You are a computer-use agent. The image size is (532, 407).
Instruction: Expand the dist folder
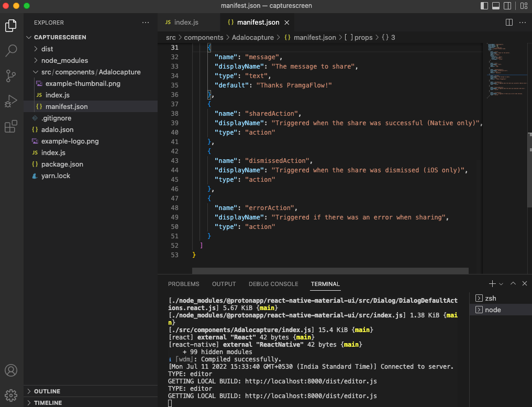(x=47, y=49)
